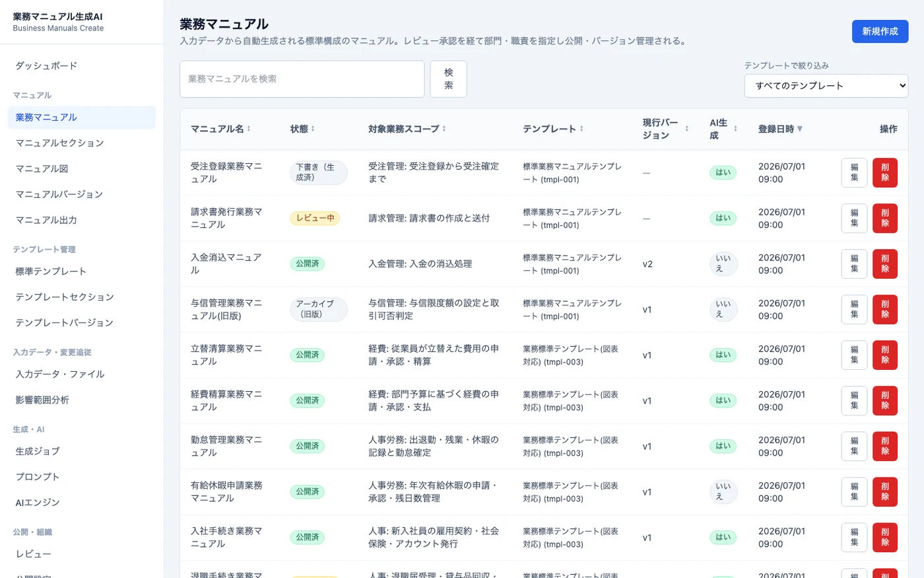
Task: Click the レビュー中 status badge
Action: [315, 218]
